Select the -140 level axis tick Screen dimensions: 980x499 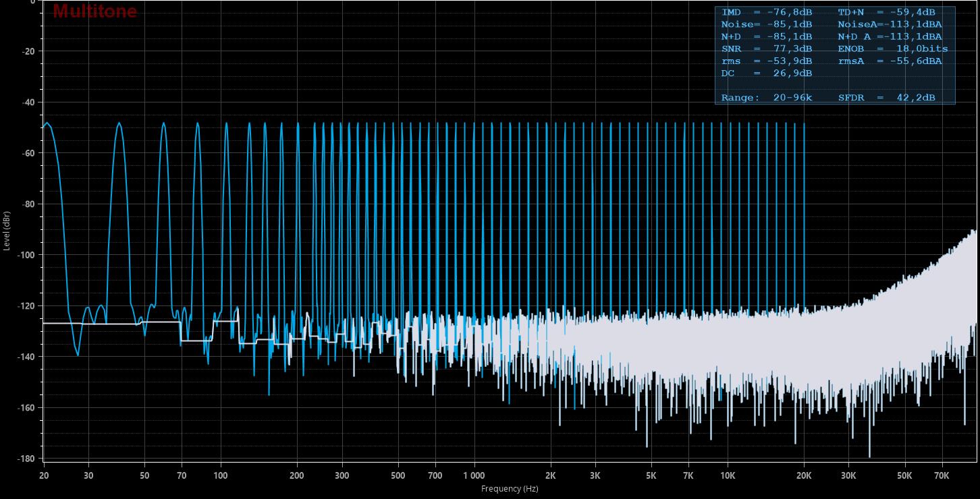pos(27,357)
